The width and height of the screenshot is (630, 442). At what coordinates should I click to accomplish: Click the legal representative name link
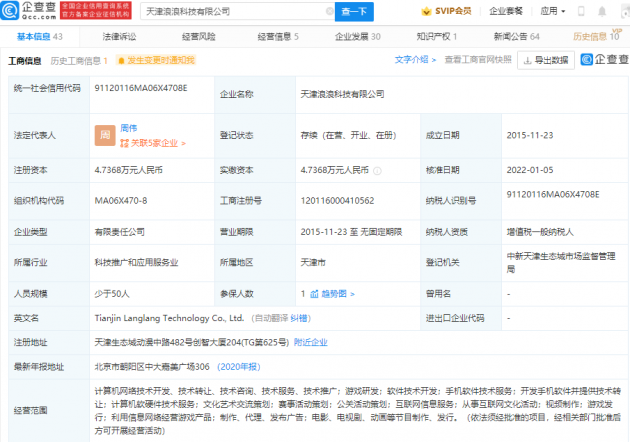(129, 128)
